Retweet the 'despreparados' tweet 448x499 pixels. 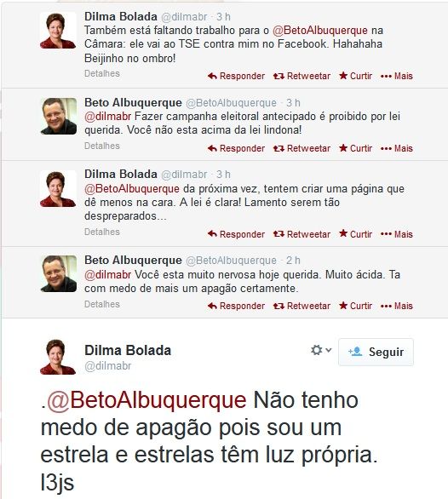coord(302,234)
